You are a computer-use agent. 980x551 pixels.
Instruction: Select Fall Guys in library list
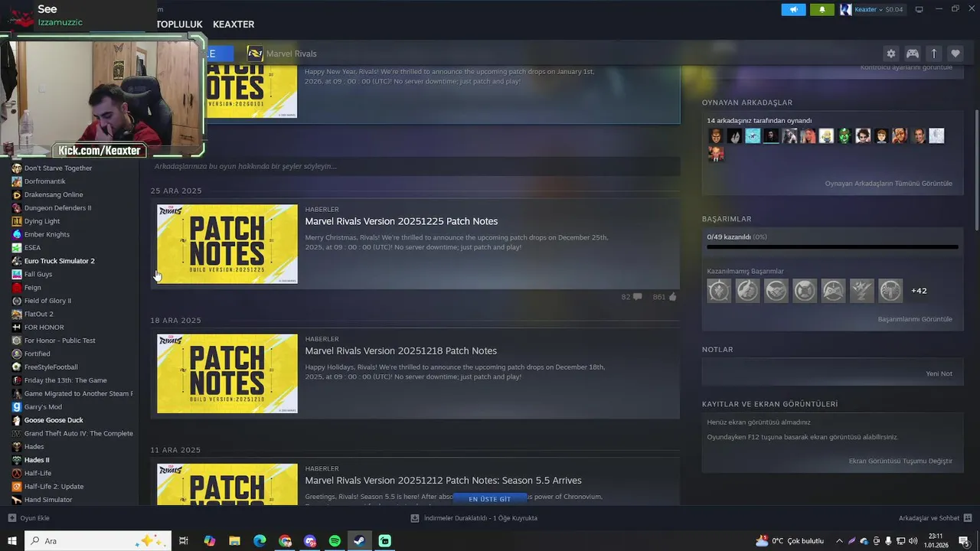click(x=38, y=274)
